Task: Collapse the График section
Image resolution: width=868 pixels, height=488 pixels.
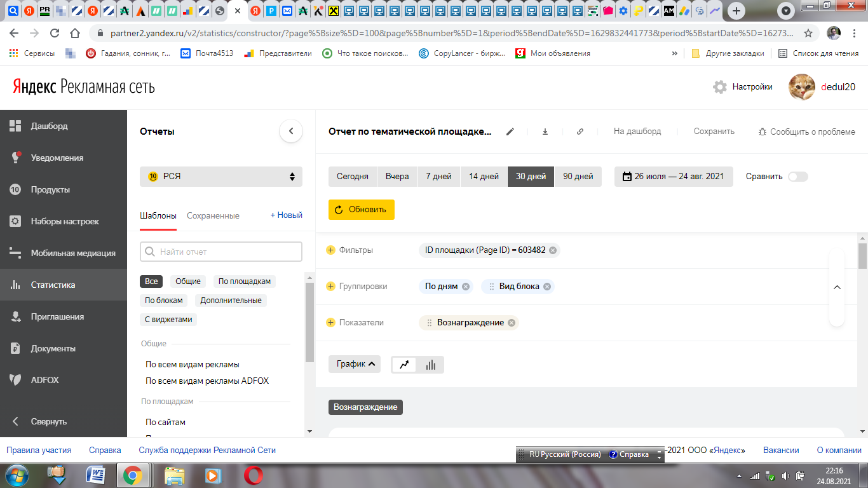Action: [x=355, y=364]
